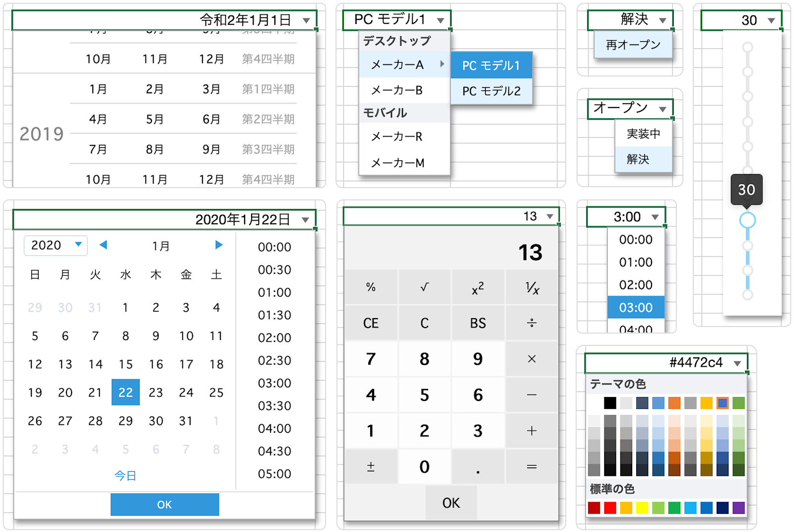Screen dimensions: 794x532
Task: Open the #4472c4 color cell dropdown
Action: click(737, 363)
